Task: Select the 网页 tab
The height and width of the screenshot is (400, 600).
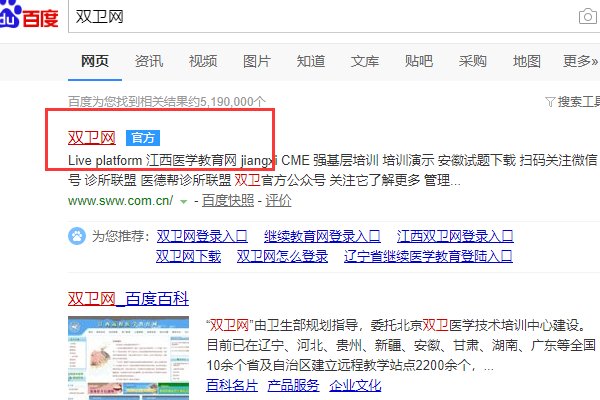Action: [x=95, y=61]
